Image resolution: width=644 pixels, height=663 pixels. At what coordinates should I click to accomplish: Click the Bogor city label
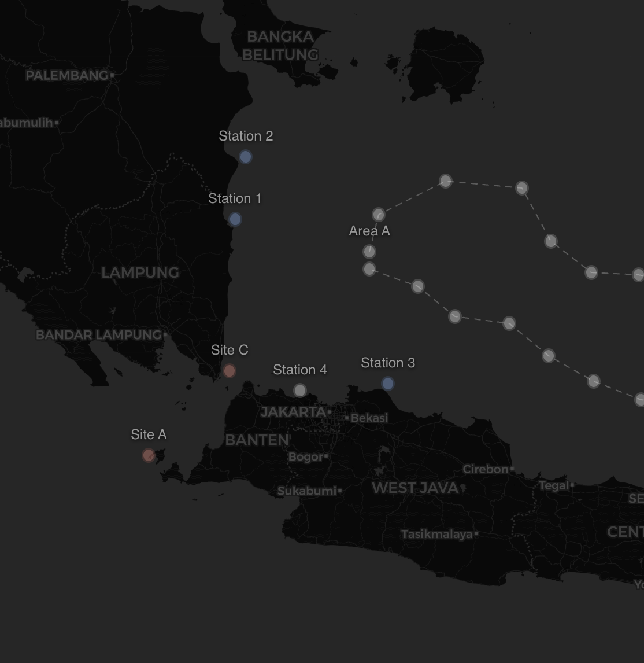tap(305, 457)
